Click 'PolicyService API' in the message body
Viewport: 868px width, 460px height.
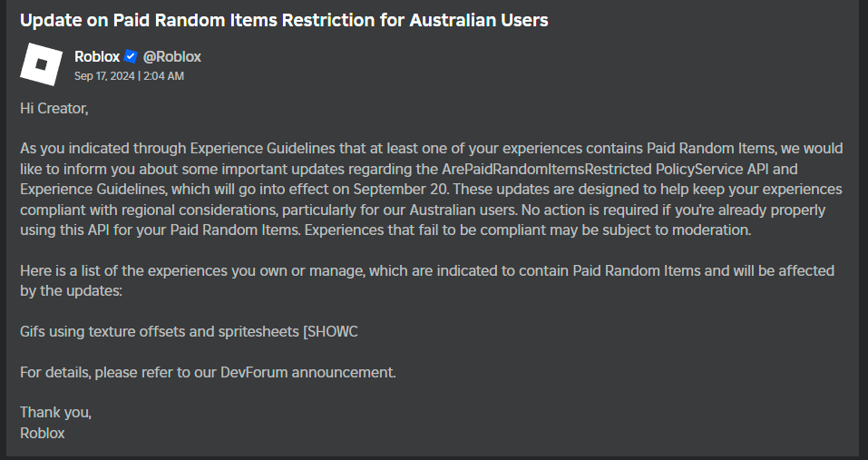click(718, 169)
